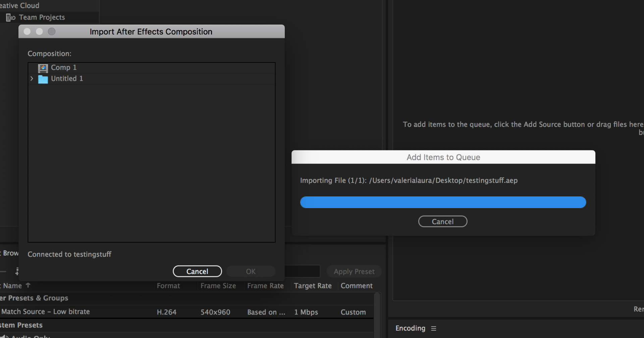Sort presets by Frame Rate column

266,286
